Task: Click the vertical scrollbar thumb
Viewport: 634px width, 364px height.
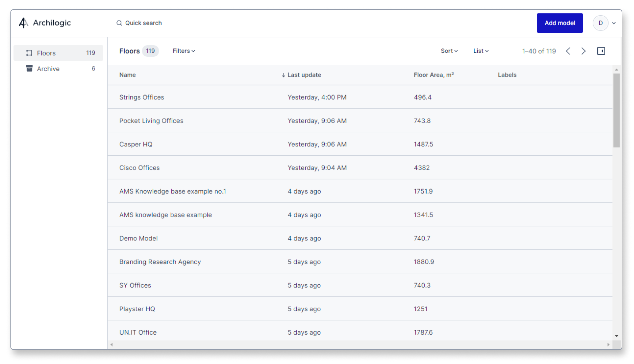Action: [616, 110]
